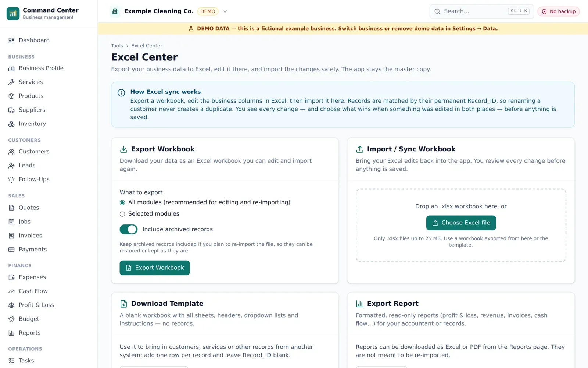Click the business building icon in header
588x368 pixels.
point(115,11)
